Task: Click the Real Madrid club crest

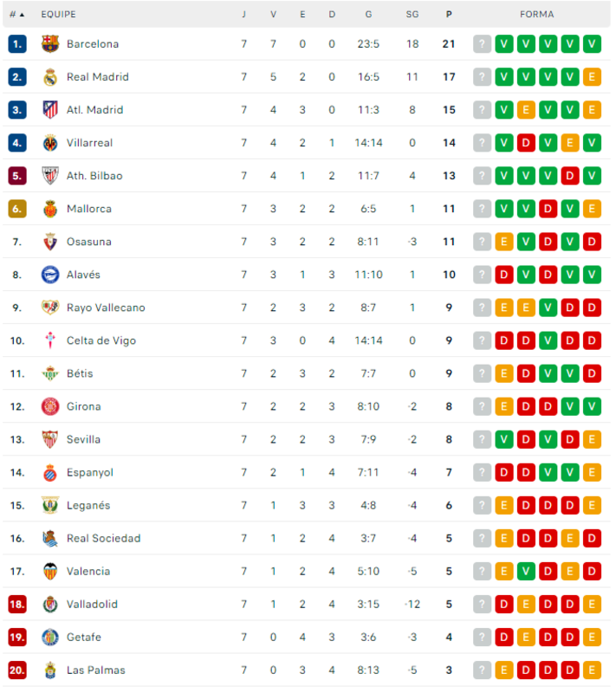Action: click(x=50, y=77)
